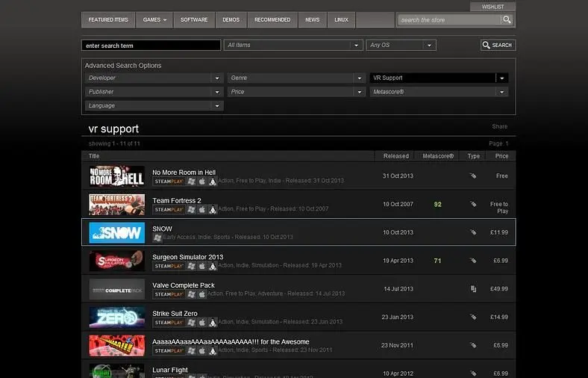This screenshot has height=378, width=588.
Task: Click the Windows icon for No More Room in Hell
Action: point(191,182)
